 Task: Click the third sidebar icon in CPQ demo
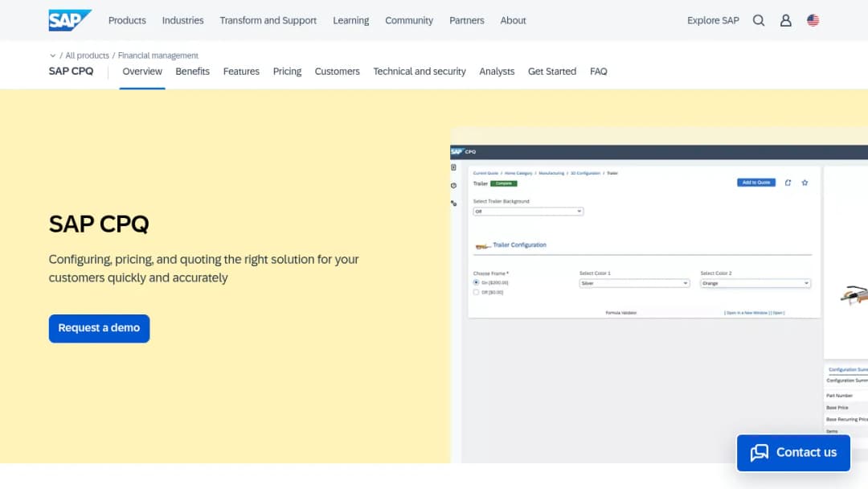[454, 203]
